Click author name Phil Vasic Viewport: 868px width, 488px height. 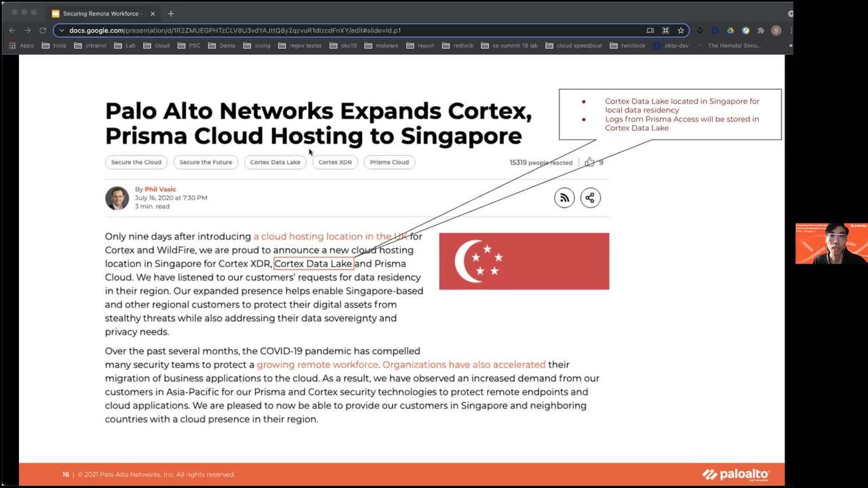[x=160, y=190]
